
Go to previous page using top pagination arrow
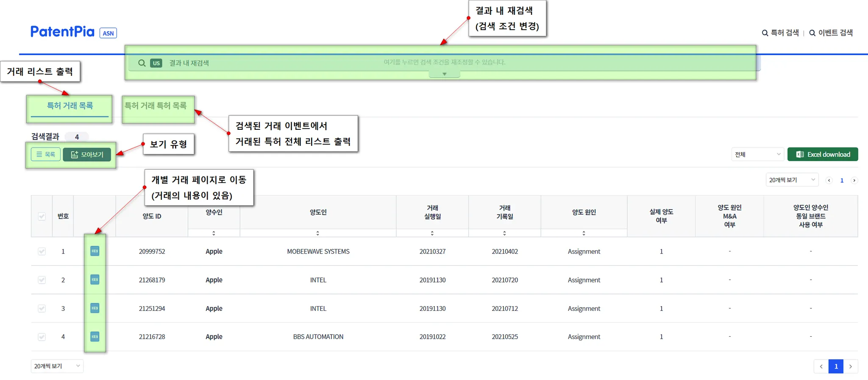[x=829, y=180]
